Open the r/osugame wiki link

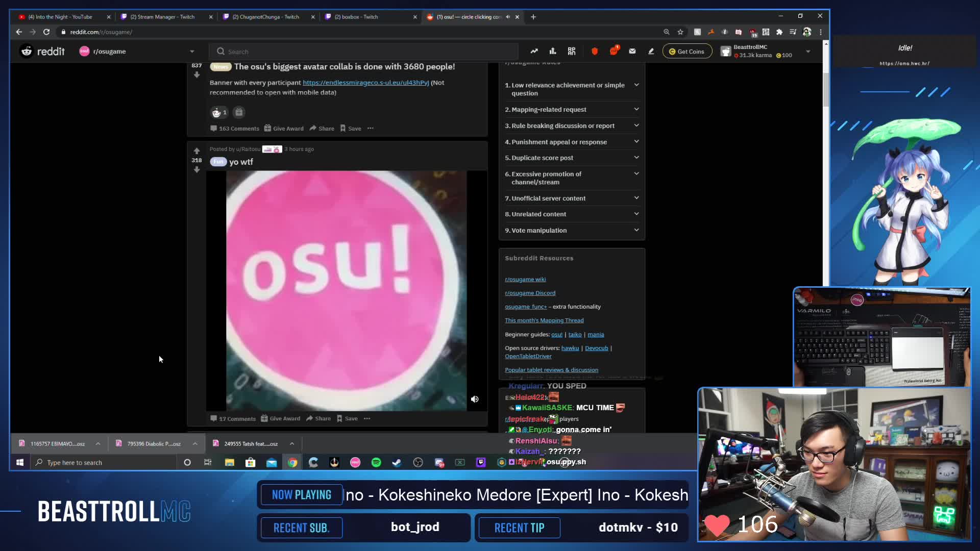click(525, 279)
